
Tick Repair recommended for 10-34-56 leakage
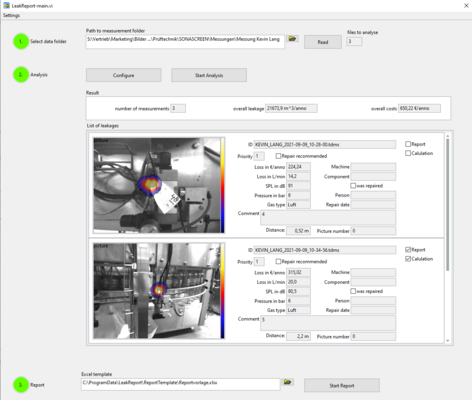pyautogui.click(x=278, y=262)
